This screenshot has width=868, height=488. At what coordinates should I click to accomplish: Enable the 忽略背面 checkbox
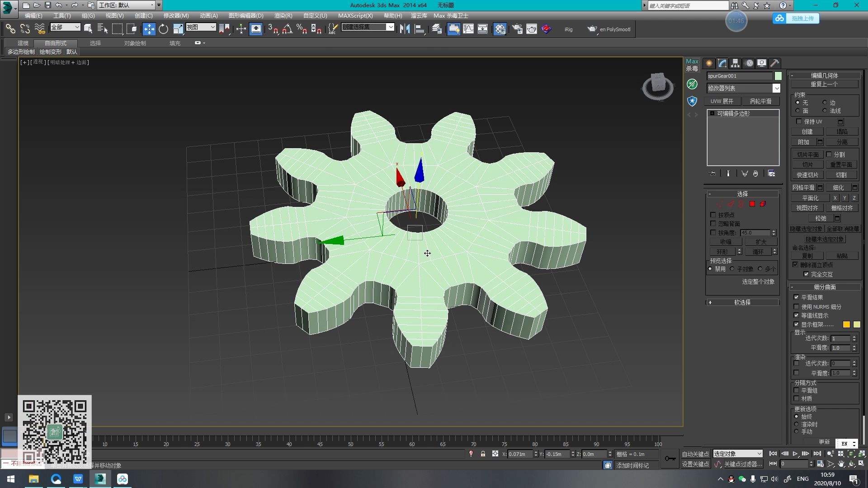click(x=713, y=223)
